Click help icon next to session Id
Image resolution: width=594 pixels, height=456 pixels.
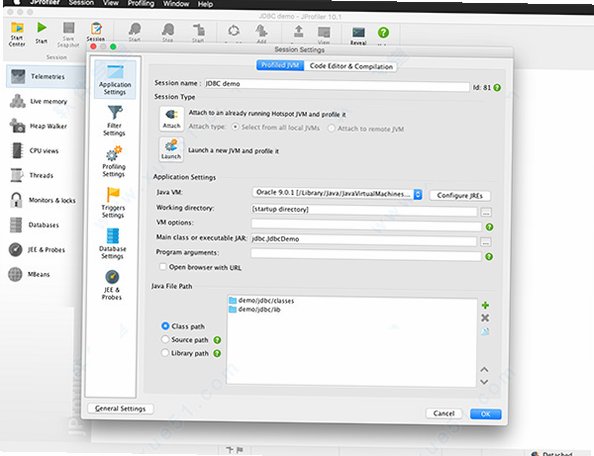[497, 87]
